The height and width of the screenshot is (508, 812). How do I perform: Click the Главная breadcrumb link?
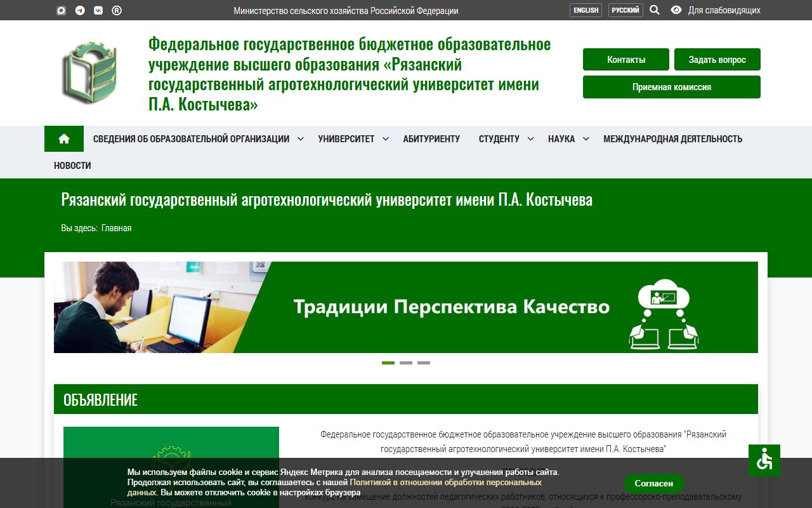point(116,228)
